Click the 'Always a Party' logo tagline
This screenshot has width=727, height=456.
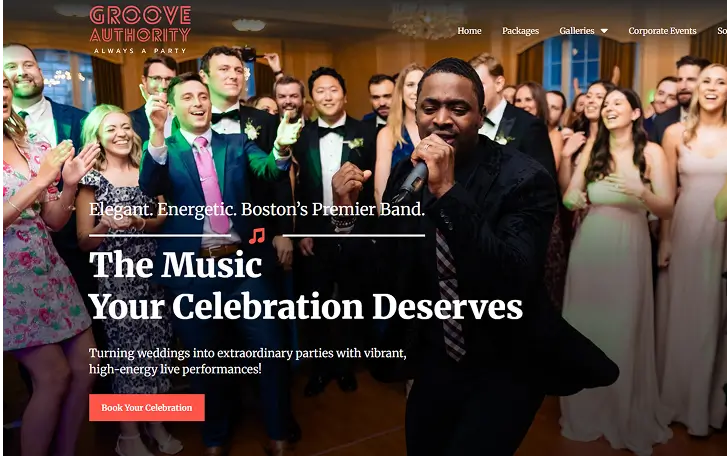(x=140, y=51)
